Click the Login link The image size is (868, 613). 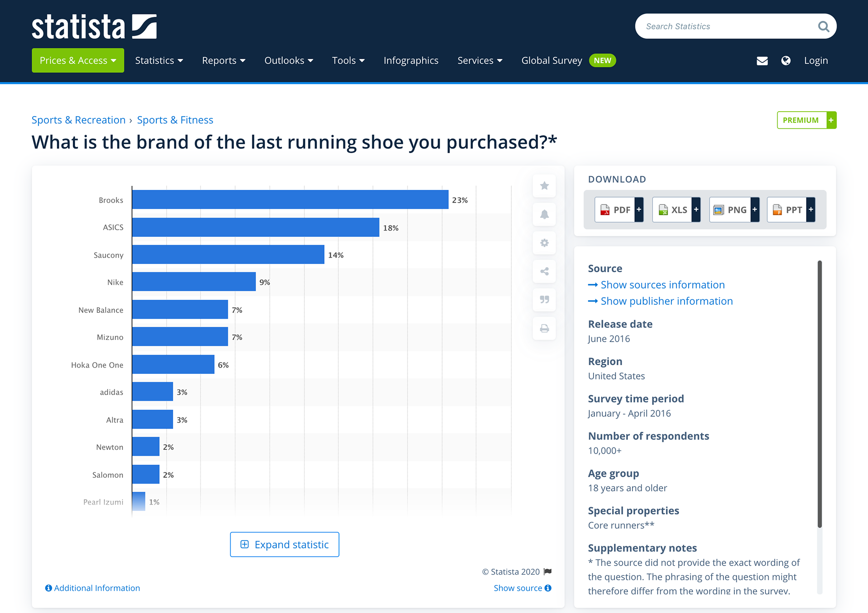tap(816, 61)
